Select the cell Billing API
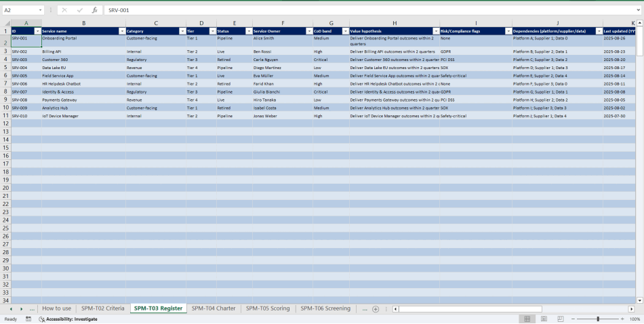The width and height of the screenshot is (644, 324). pos(84,52)
